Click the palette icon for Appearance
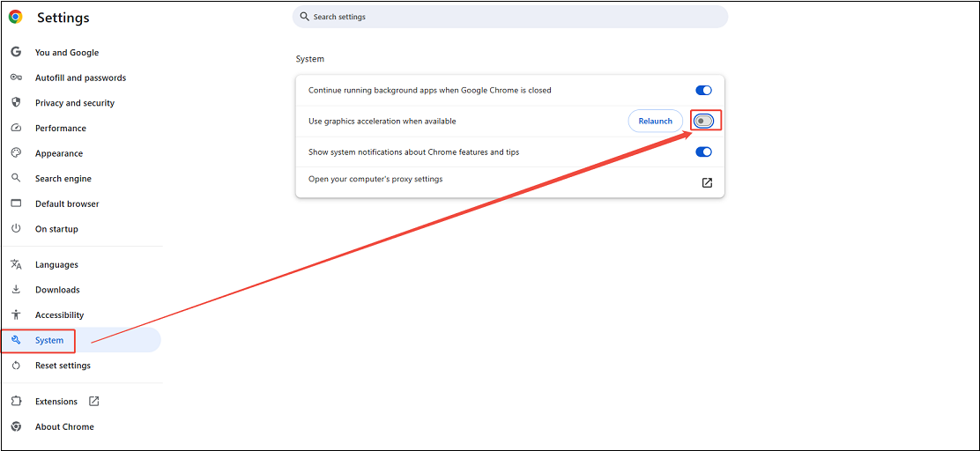The height and width of the screenshot is (451, 980). [16, 153]
